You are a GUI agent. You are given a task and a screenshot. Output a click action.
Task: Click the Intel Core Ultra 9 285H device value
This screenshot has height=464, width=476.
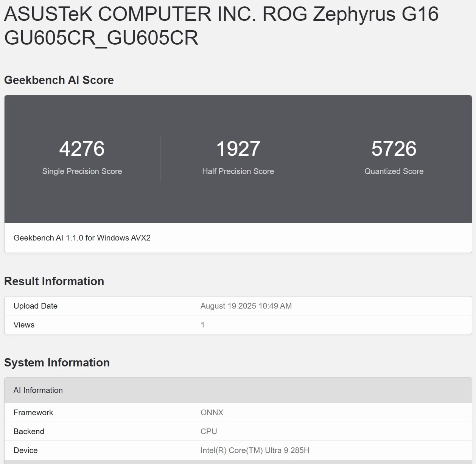coord(255,450)
